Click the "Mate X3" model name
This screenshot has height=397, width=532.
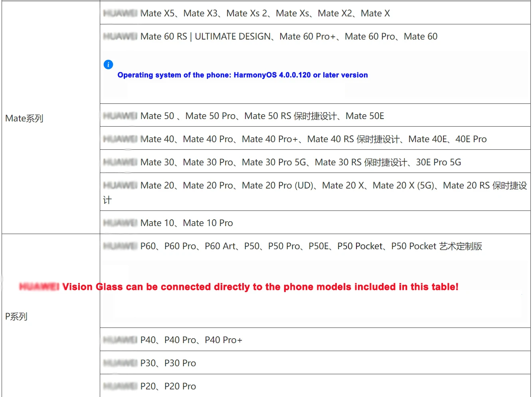click(x=201, y=13)
